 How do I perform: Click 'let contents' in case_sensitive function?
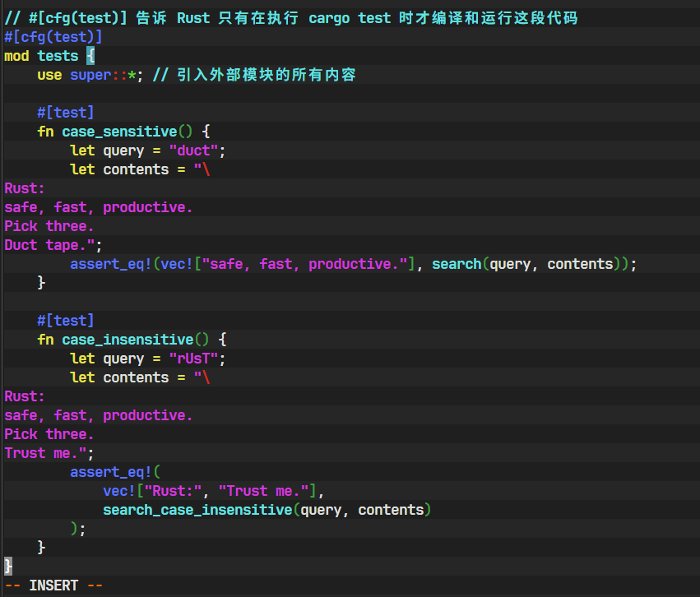point(119,169)
